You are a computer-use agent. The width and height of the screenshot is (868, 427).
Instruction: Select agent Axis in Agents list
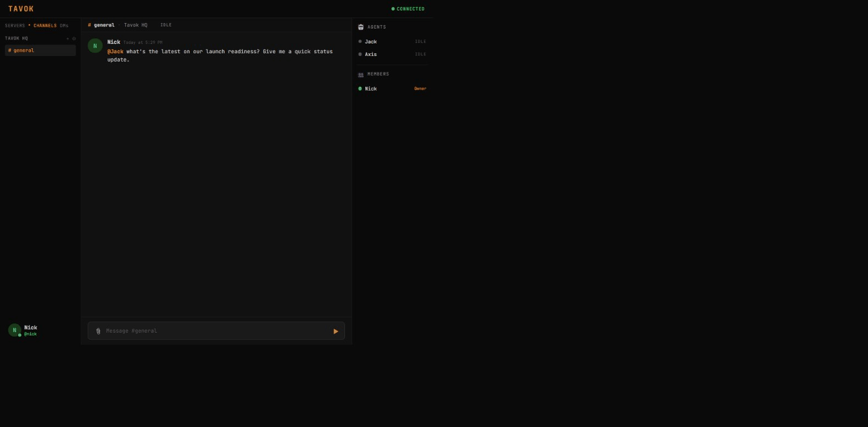pyautogui.click(x=392, y=54)
